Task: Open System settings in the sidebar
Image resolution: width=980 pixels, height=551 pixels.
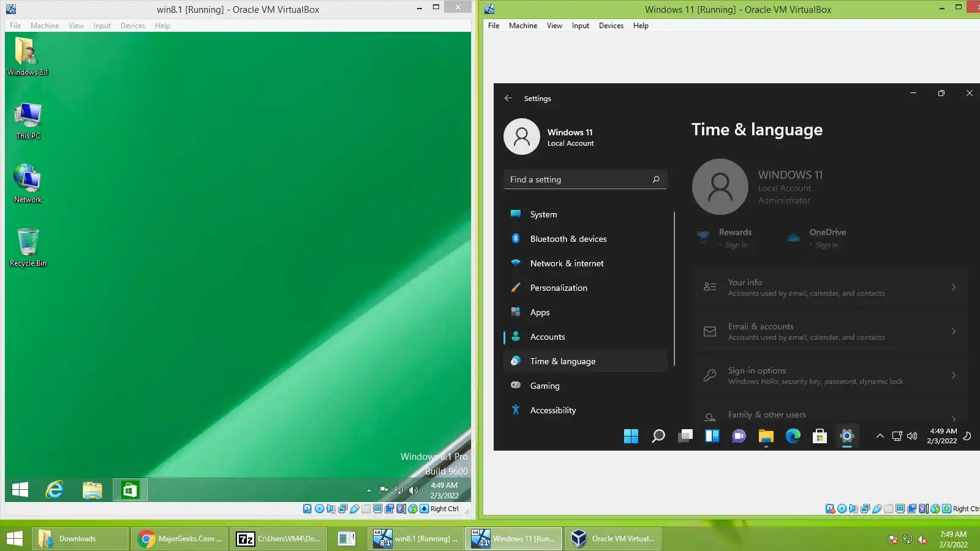Action: 586,214
